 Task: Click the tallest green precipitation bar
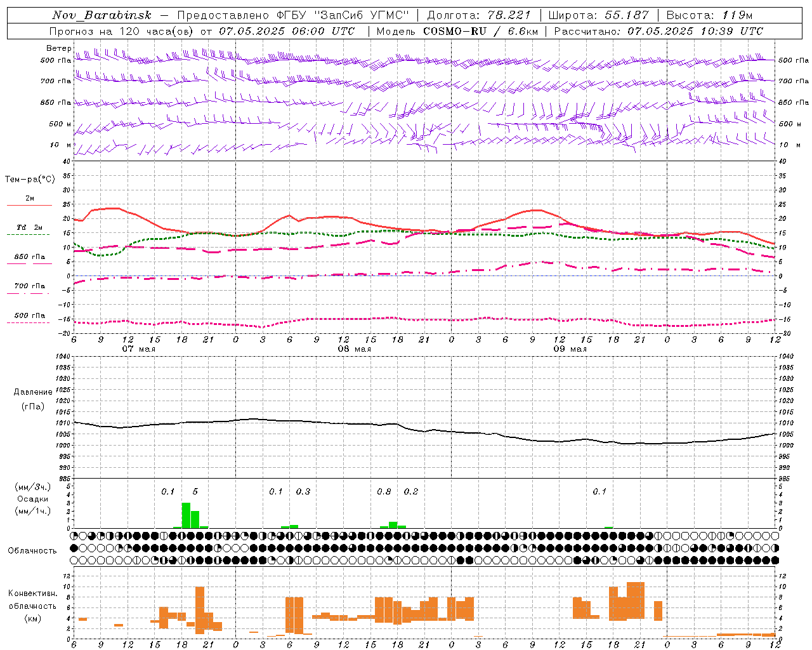(186, 515)
